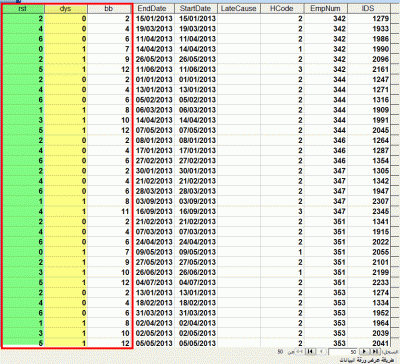Select the dys column header
The image size is (400, 364).
click(65, 9)
